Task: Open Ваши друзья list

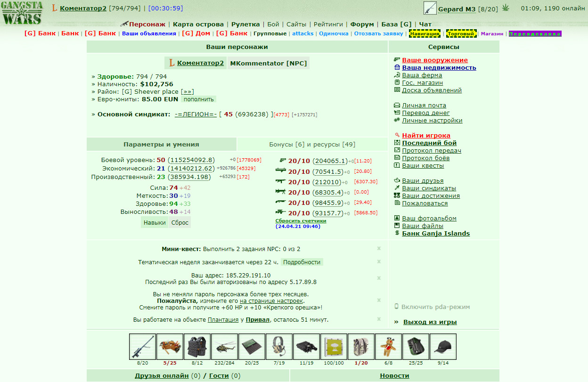Action: click(423, 180)
